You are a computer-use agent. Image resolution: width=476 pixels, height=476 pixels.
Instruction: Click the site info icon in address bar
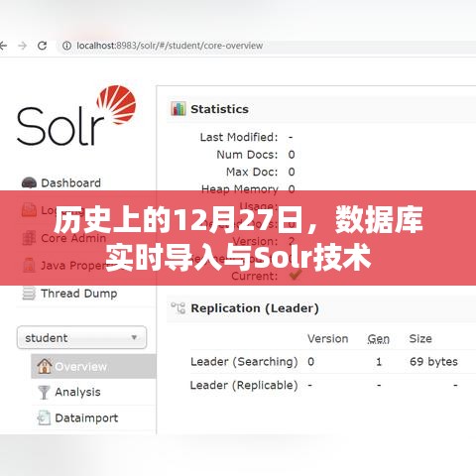click(x=66, y=46)
